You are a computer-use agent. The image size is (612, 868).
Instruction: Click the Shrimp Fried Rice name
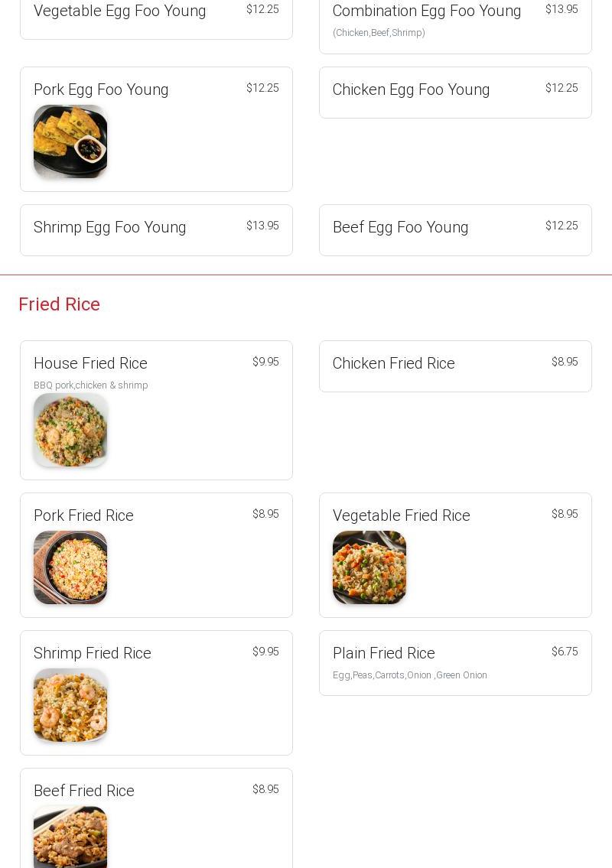(93, 654)
